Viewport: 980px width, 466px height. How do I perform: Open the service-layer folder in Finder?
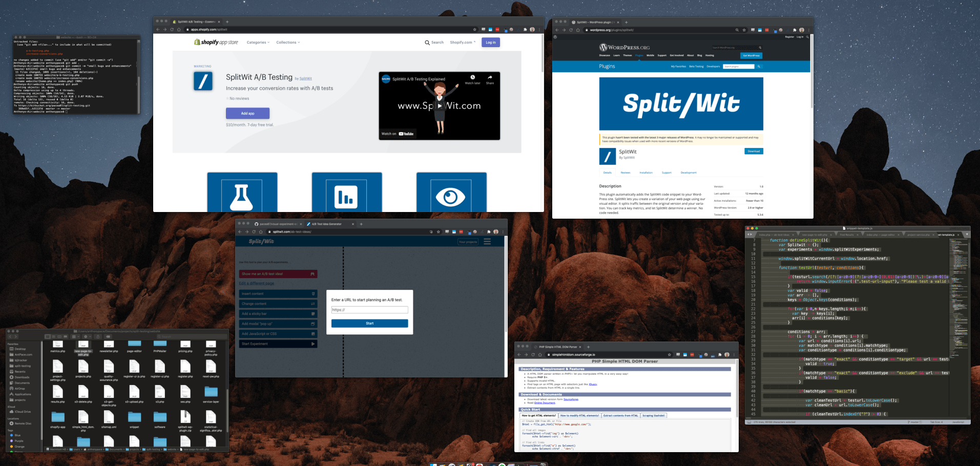(x=211, y=394)
